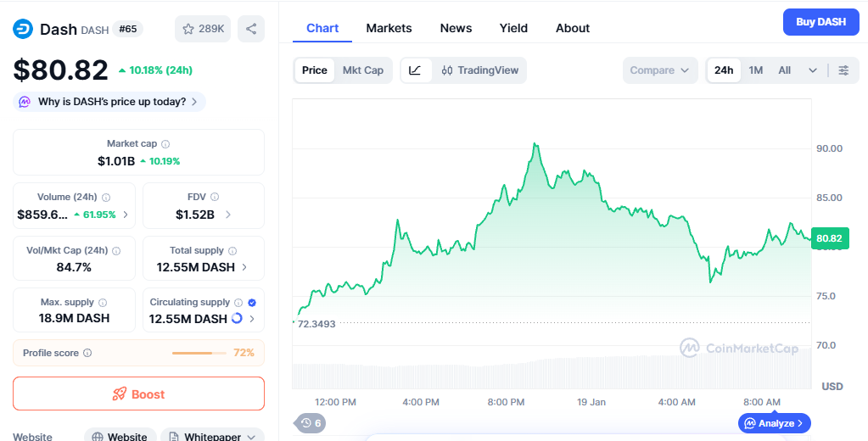Viewport: 868px width, 441px height.
Task: Click the 18.9M DASH max supply value
Action: [74, 318]
